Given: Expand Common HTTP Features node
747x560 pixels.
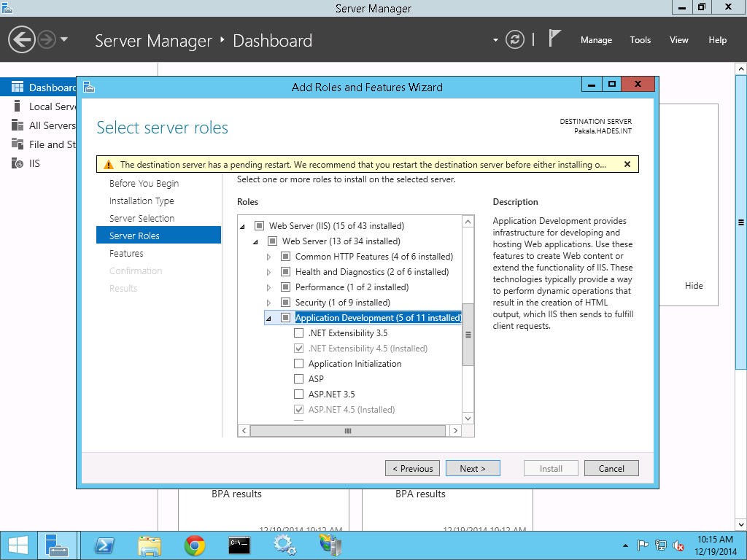Looking at the screenshot, I should tap(268, 257).
